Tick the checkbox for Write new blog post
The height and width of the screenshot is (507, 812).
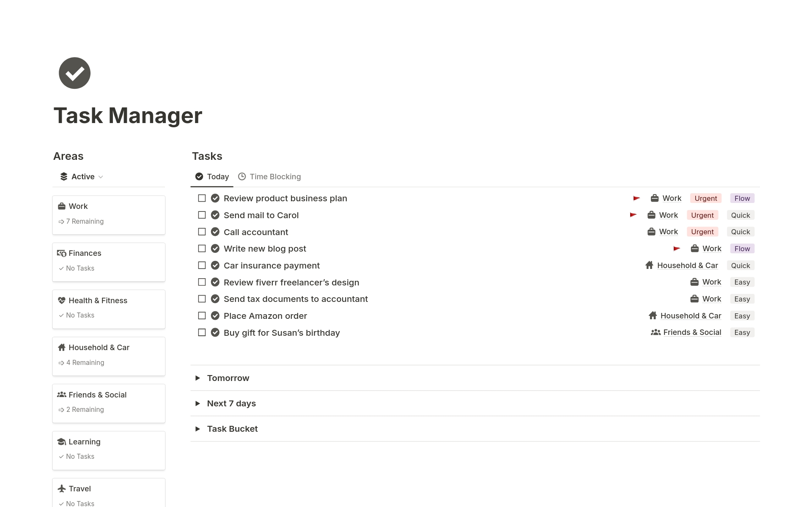(x=202, y=248)
